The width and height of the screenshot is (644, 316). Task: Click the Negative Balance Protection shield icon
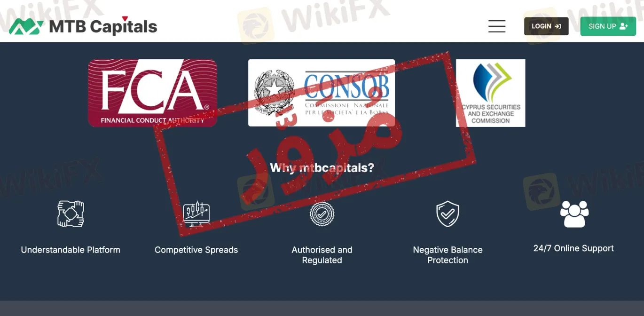tap(448, 214)
